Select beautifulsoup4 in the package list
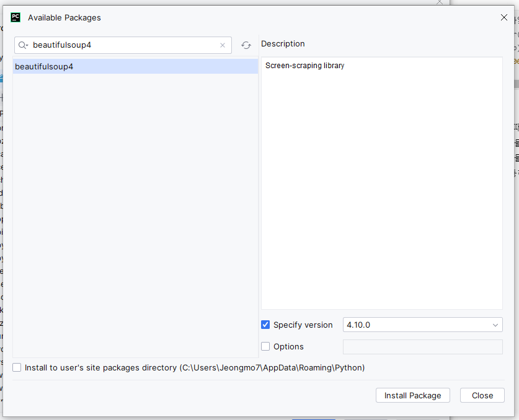Screen dimensions: 519x420 (135, 66)
